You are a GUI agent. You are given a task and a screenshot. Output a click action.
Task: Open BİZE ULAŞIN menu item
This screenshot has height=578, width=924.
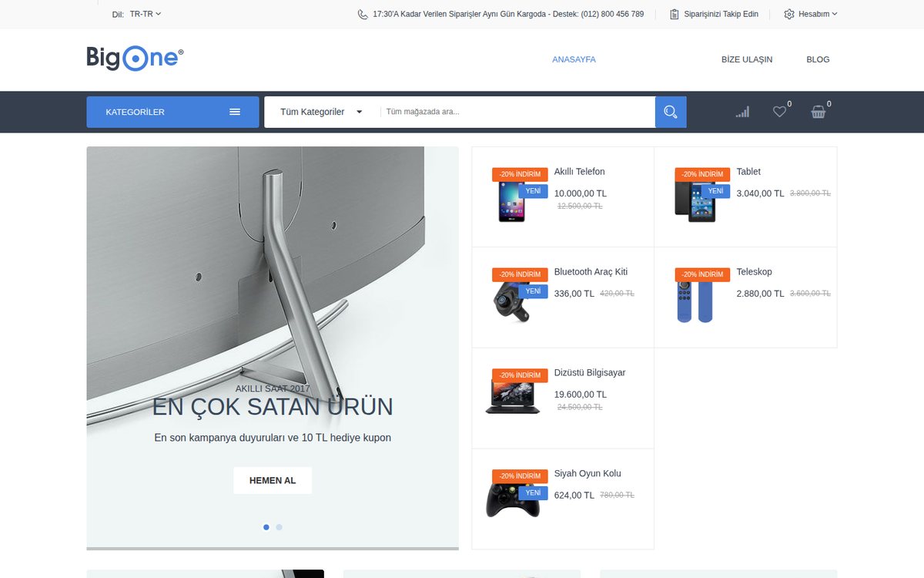[747, 59]
